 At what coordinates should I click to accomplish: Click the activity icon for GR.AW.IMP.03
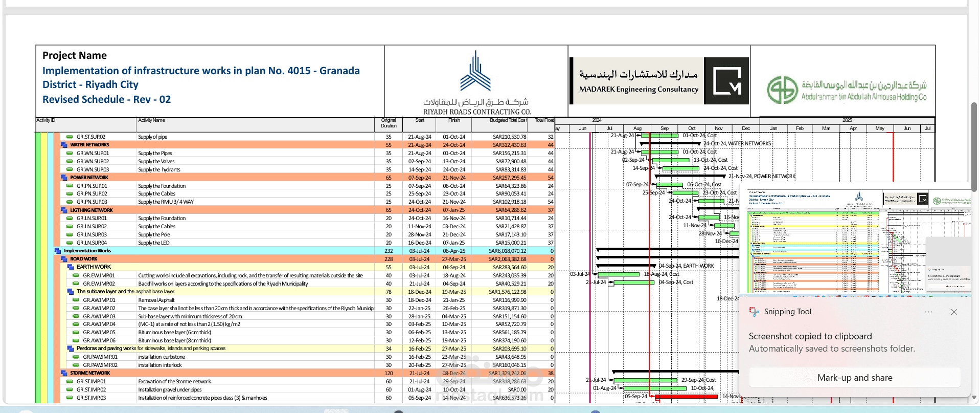(76, 316)
